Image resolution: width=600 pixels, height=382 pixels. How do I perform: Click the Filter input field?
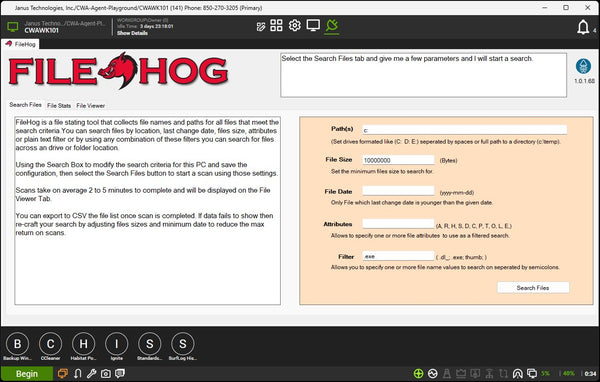(x=398, y=256)
